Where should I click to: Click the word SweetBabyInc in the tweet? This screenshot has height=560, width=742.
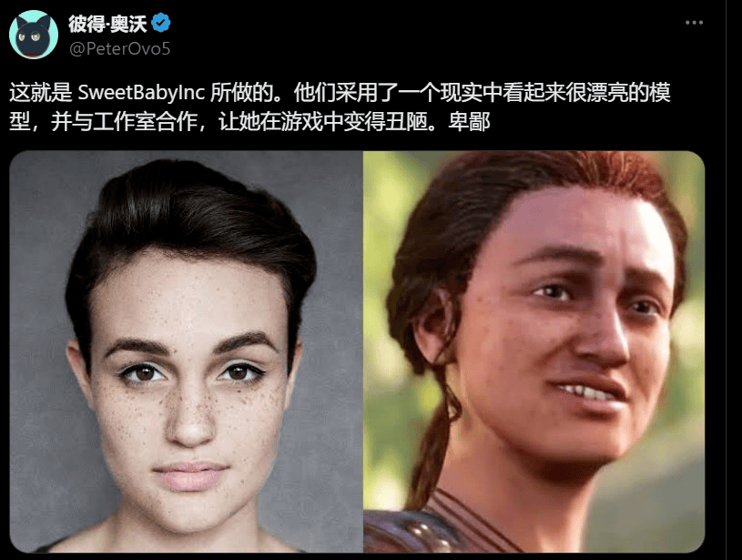pos(141,93)
